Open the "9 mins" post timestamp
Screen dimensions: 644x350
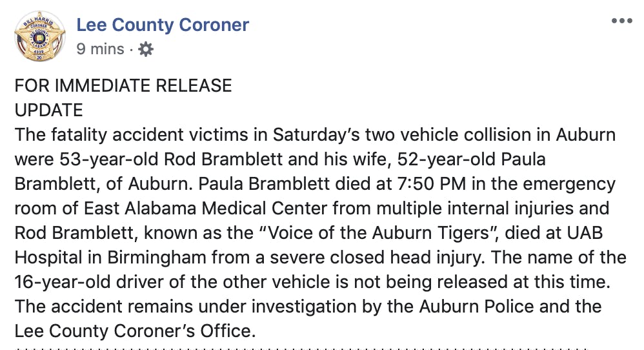tap(100, 49)
